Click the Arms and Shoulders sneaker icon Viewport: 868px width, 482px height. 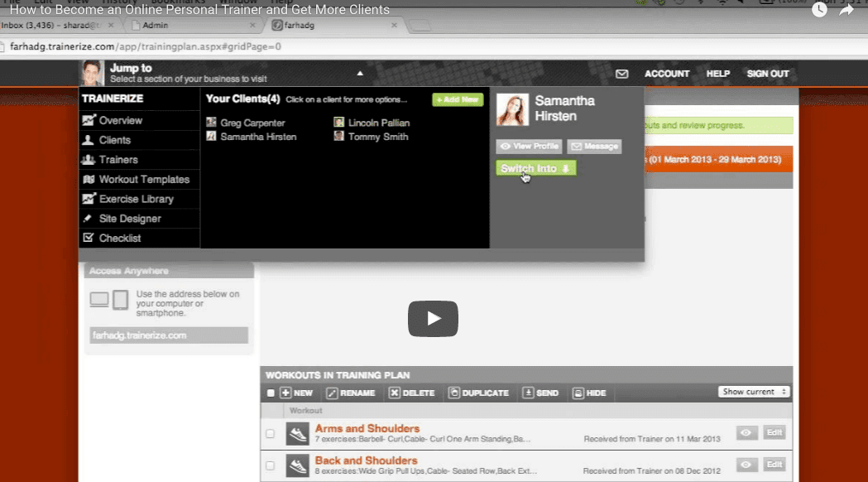click(x=297, y=434)
